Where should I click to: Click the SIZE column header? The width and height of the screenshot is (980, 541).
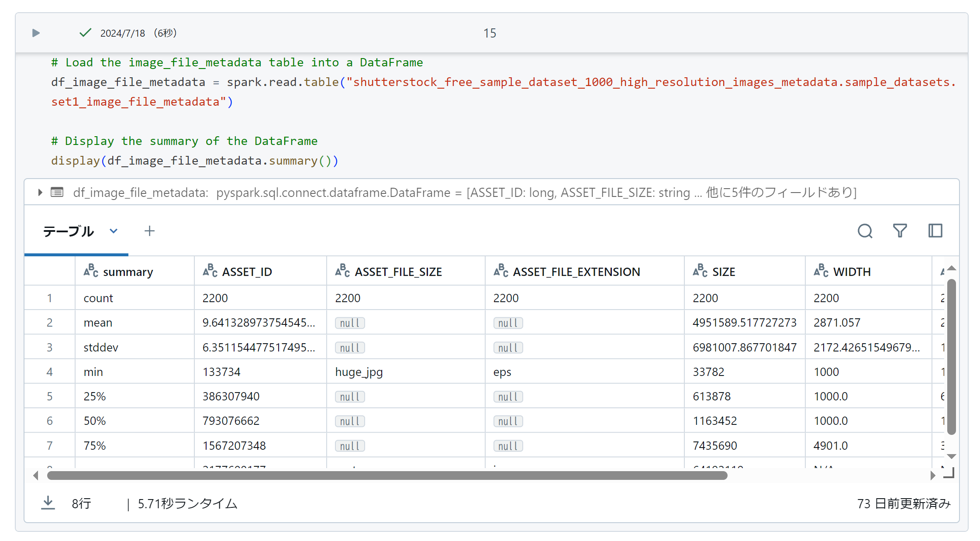(724, 272)
